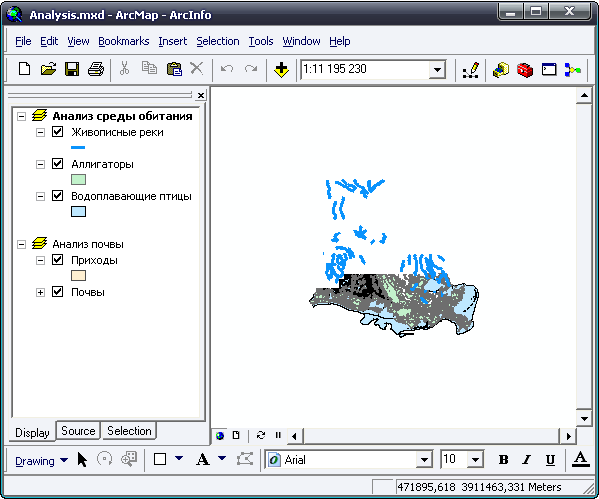Toggle bold text formatting
Viewport: 599px width, 499px height.
tap(503, 460)
